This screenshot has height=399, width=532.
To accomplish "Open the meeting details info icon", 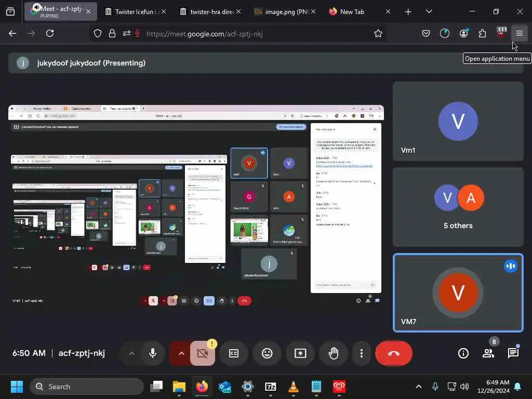I will click(x=463, y=353).
